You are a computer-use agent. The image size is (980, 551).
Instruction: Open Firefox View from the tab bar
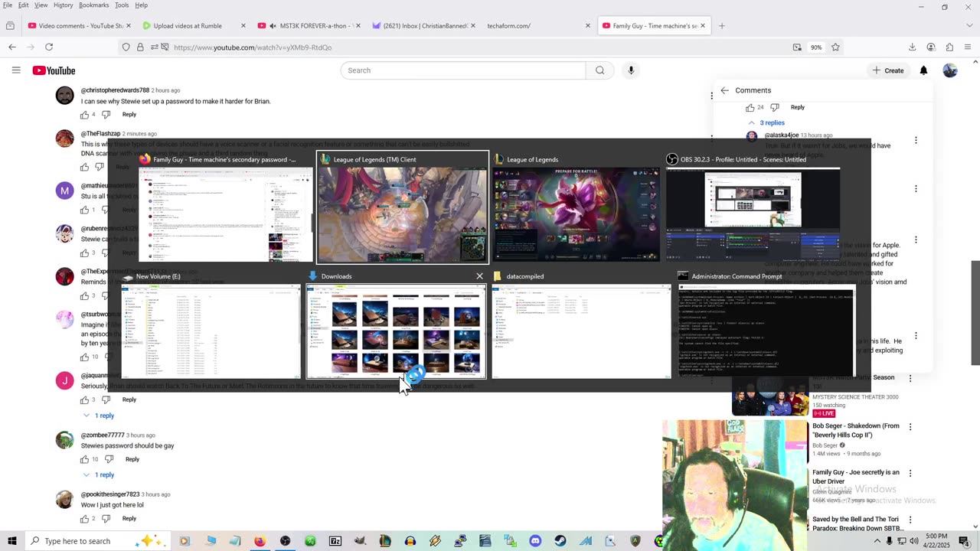tap(10, 26)
